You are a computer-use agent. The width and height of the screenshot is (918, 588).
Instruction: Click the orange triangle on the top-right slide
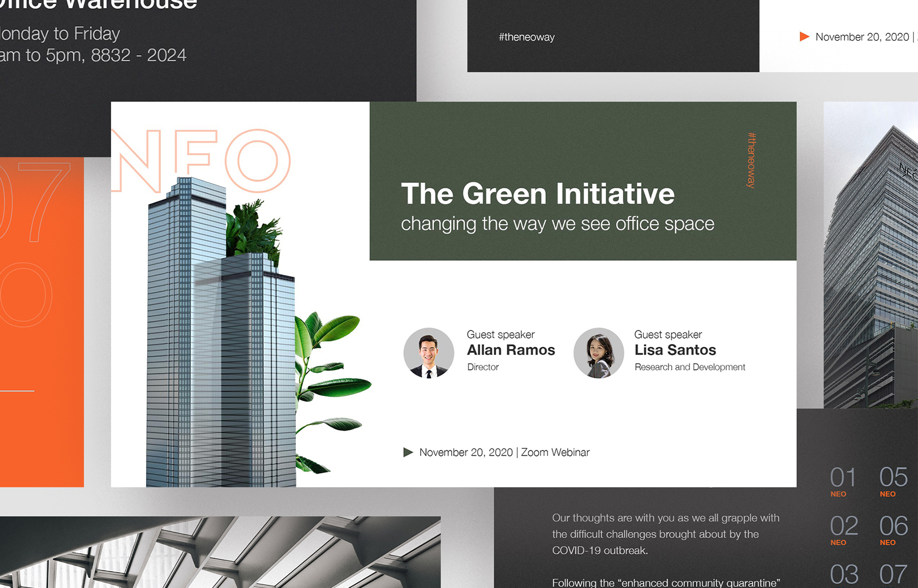[804, 36]
